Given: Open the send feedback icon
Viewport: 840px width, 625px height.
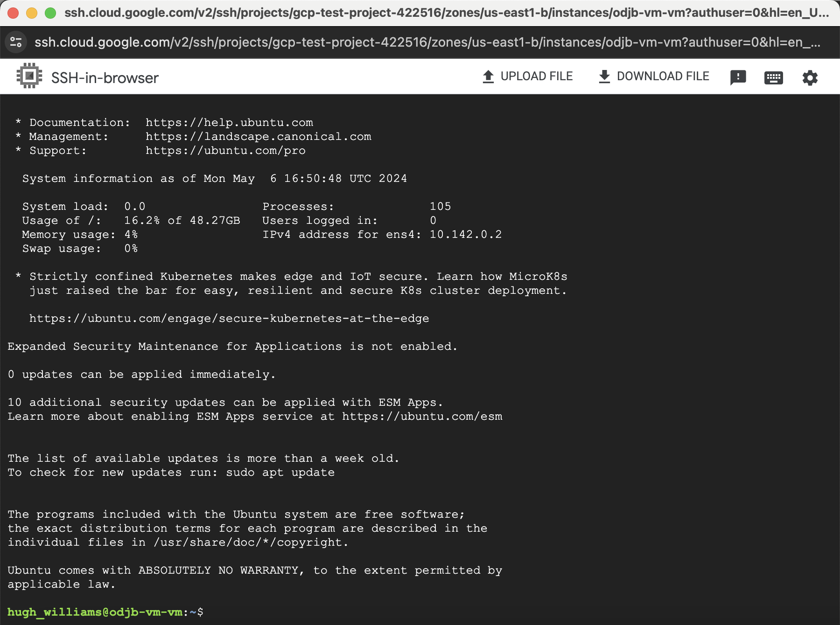Looking at the screenshot, I should click(738, 77).
